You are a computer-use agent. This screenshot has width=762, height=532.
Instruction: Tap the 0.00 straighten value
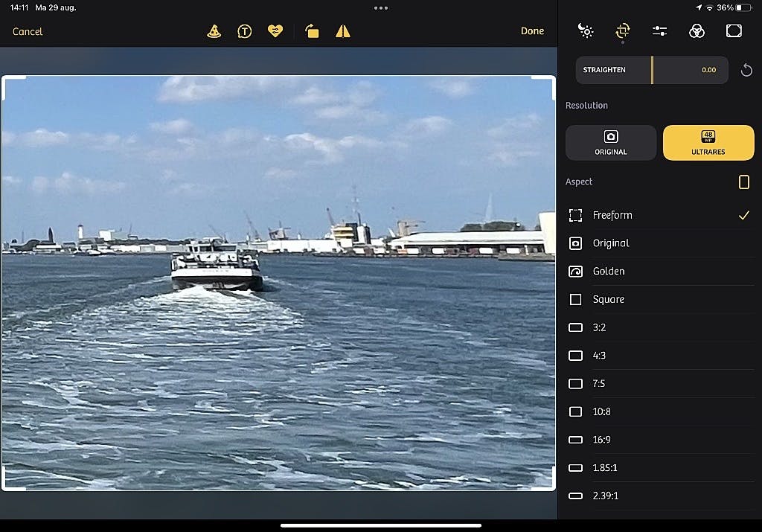click(708, 70)
